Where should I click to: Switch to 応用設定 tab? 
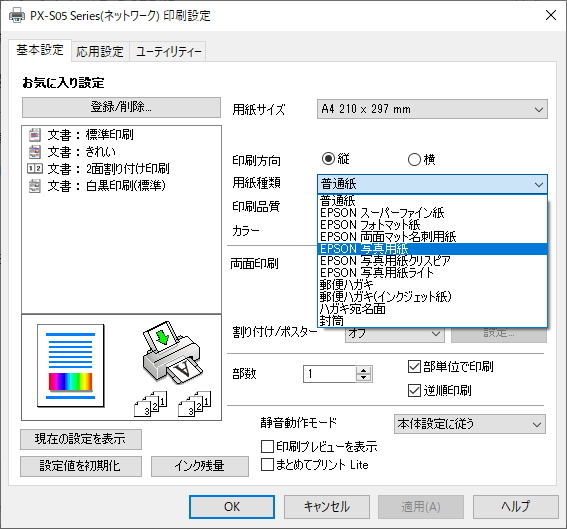(100, 51)
